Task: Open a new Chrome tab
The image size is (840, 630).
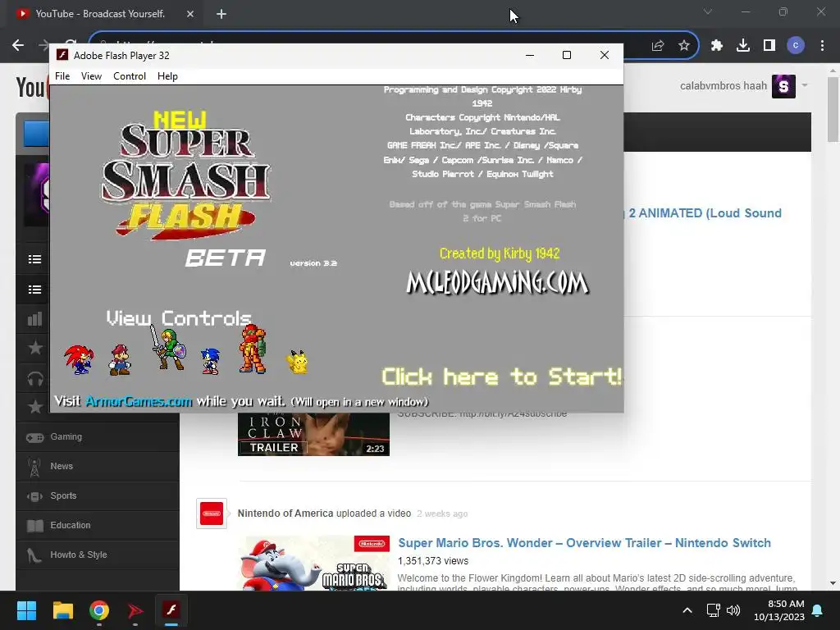Action: click(x=221, y=14)
